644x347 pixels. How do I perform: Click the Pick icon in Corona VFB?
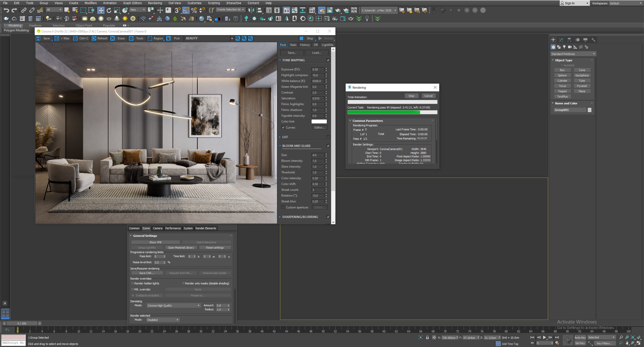(x=169, y=38)
